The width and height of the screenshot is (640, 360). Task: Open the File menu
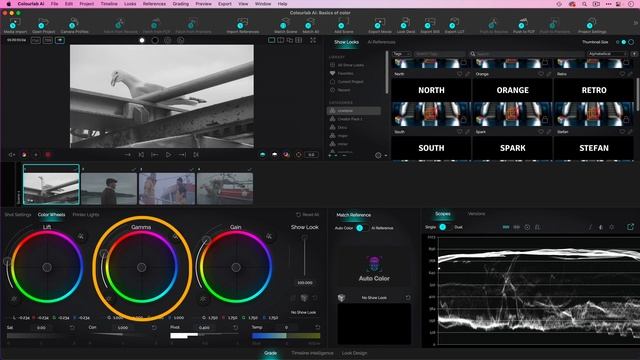tap(54, 4)
